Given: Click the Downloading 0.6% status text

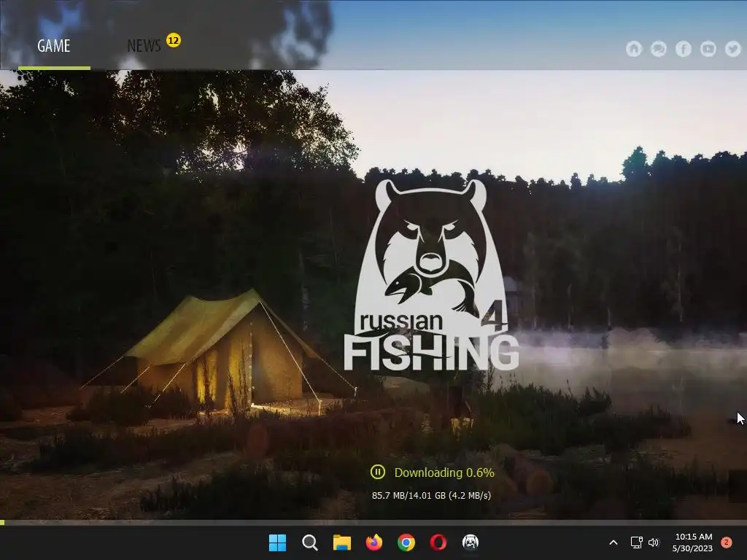Looking at the screenshot, I should (444, 472).
